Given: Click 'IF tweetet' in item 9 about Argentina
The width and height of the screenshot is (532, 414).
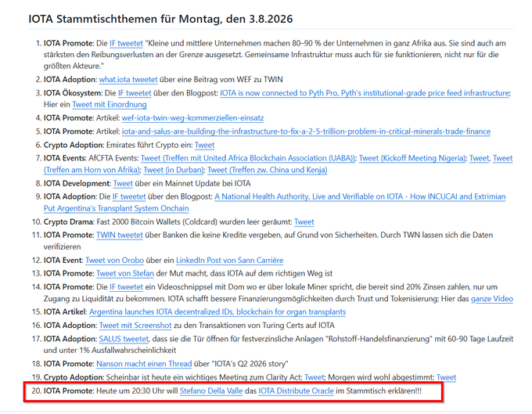Looking at the screenshot, I should (x=129, y=196).
